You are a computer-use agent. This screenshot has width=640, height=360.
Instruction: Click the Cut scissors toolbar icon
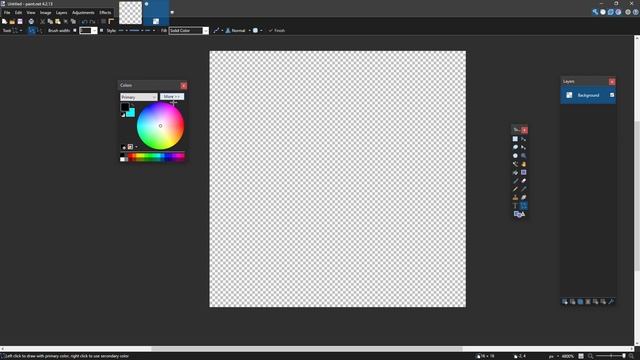[42, 22]
